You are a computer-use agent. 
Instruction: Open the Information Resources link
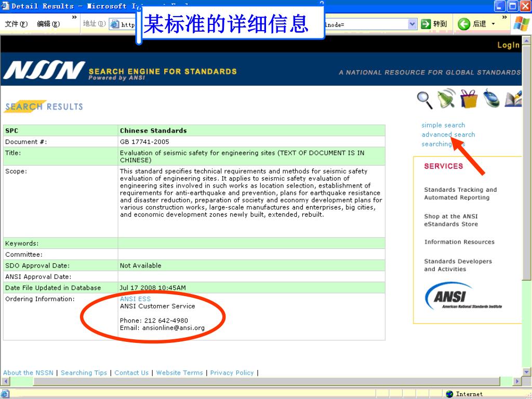[x=459, y=242]
